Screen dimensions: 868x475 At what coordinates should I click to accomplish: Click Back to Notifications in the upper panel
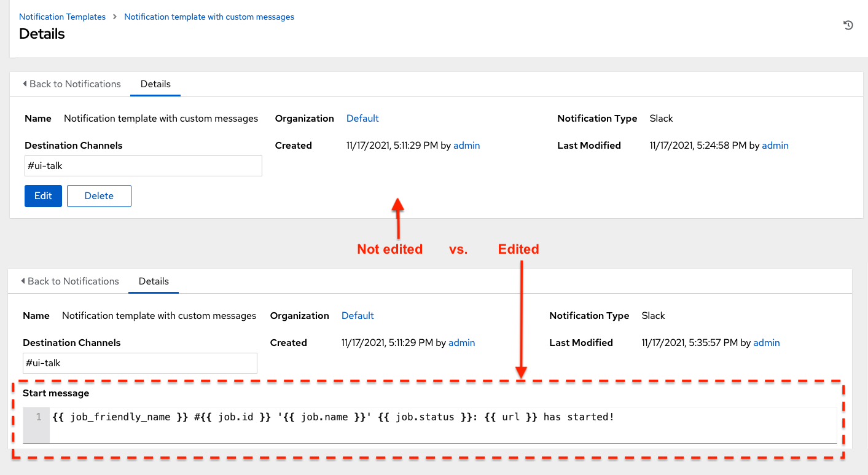point(75,84)
